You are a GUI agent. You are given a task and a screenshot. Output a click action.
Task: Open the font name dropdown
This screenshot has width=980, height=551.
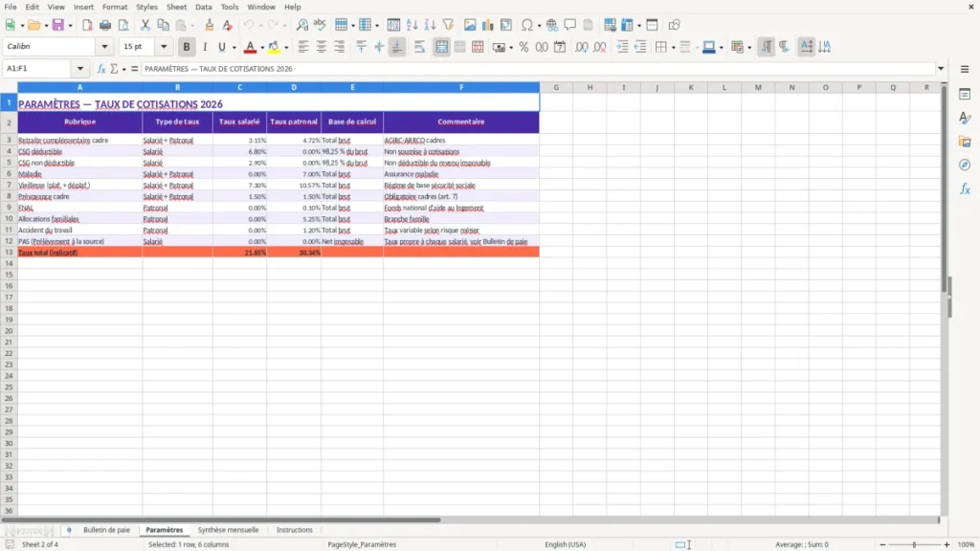tap(104, 46)
